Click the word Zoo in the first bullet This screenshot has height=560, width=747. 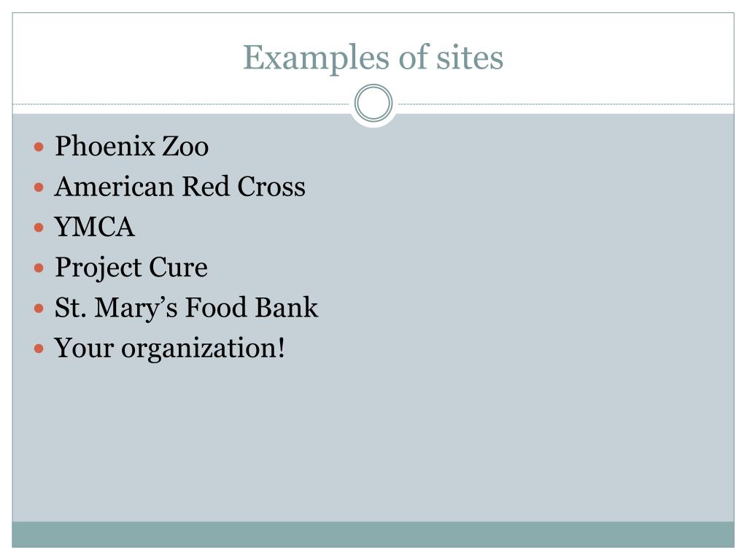[185, 146]
